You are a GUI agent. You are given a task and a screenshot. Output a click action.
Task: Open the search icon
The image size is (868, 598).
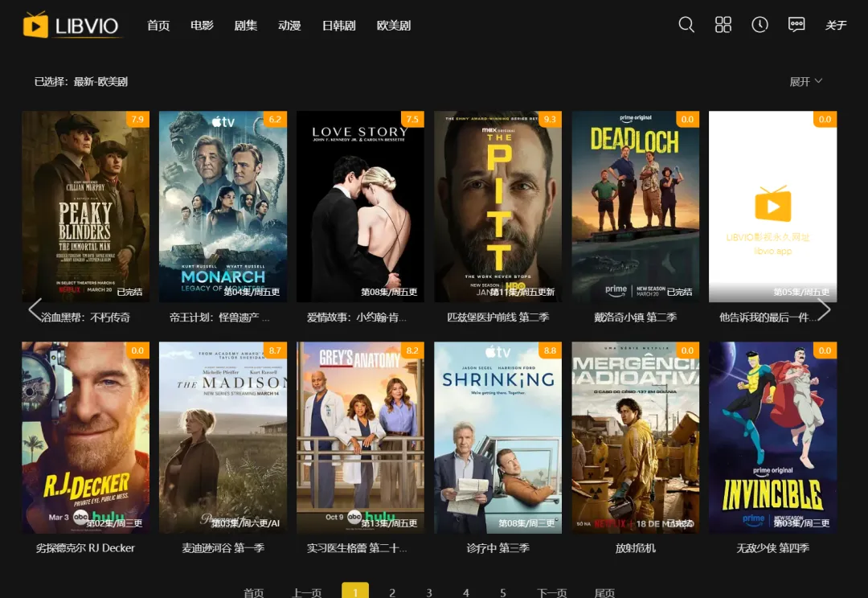pyautogui.click(x=686, y=24)
